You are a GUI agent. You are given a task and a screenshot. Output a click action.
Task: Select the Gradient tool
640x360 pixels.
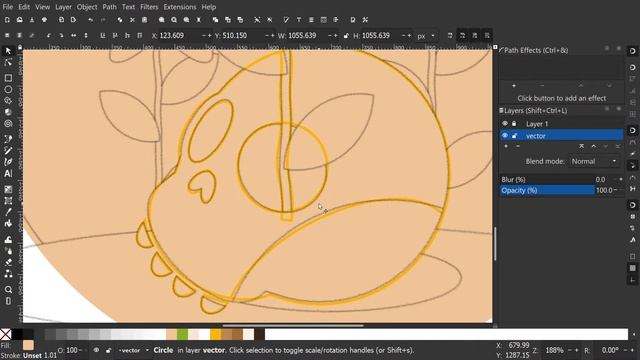(8, 189)
